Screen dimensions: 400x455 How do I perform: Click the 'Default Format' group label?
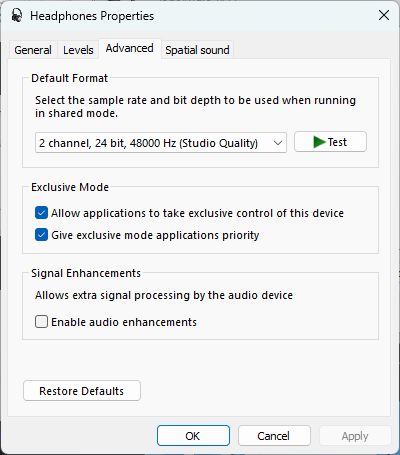click(69, 78)
